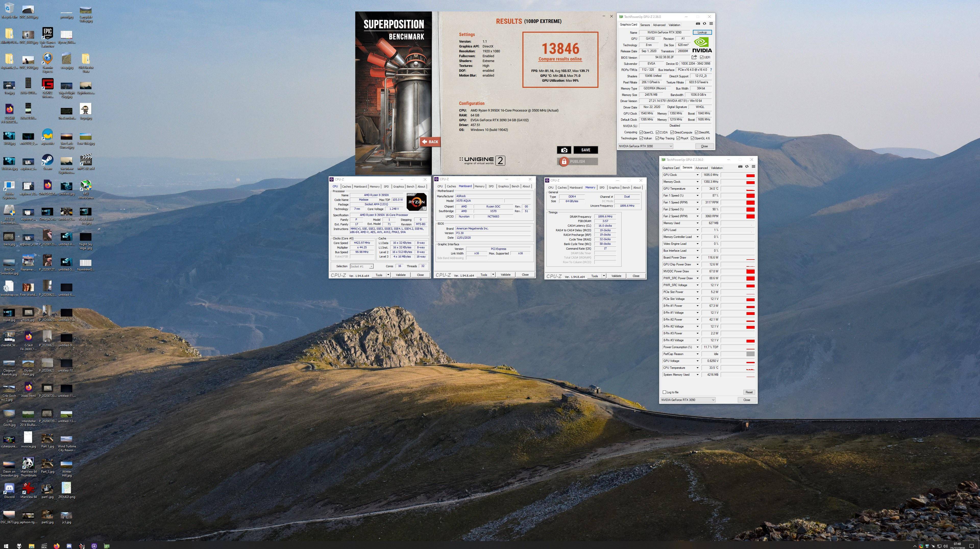Click the refresh icon in GPU-Z Sensors window
980x549 pixels.
747,167
